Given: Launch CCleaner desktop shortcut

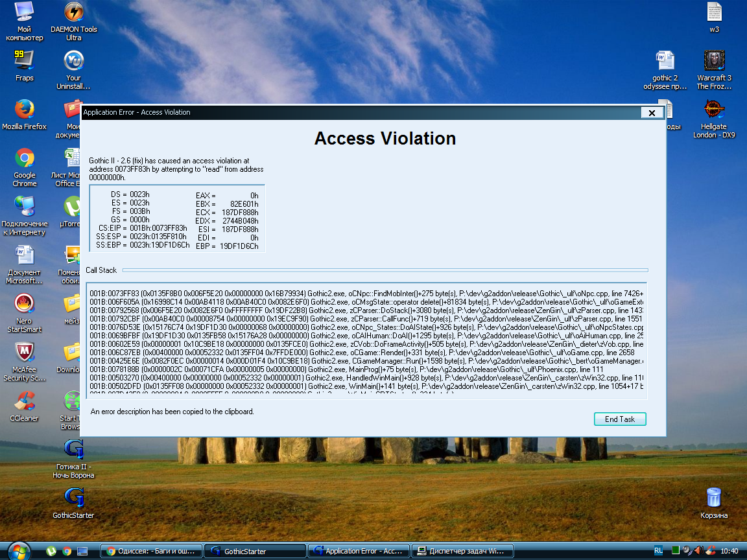Looking at the screenshot, I should pyautogui.click(x=24, y=406).
